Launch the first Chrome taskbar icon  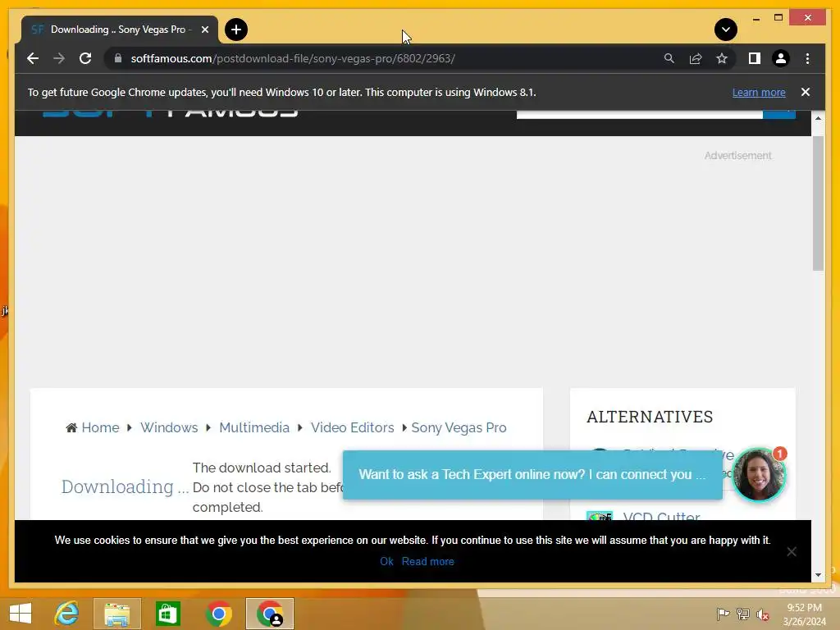(218, 614)
